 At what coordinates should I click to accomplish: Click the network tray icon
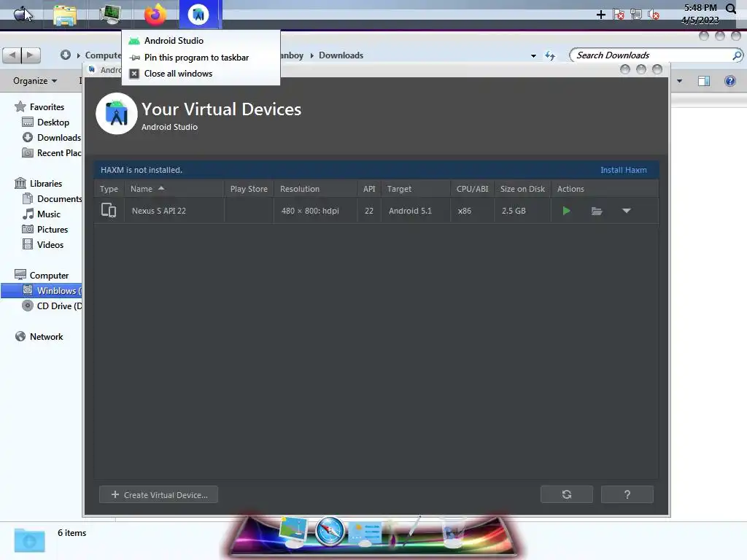tap(636, 15)
